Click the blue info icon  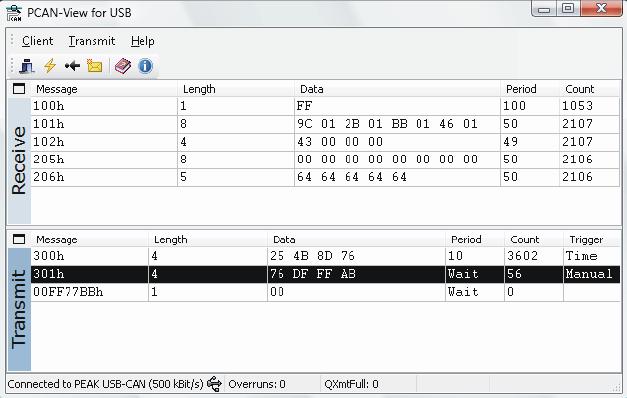coord(145,66)
